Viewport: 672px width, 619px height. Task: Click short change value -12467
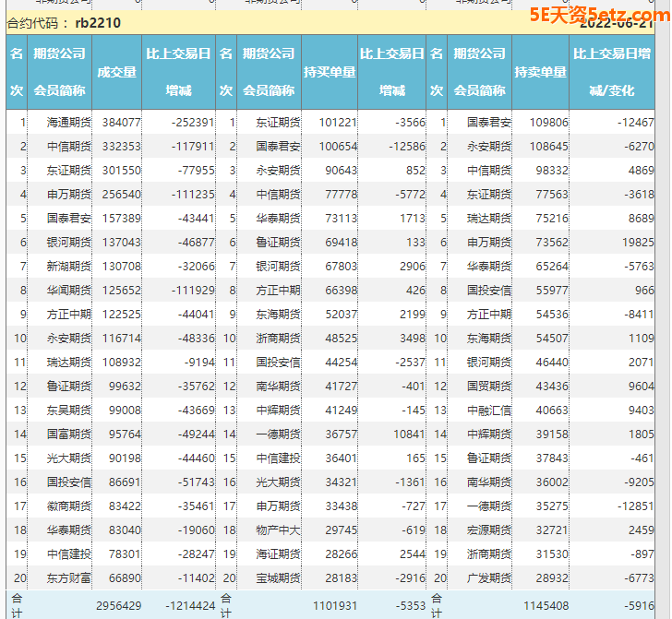point(636,123)
